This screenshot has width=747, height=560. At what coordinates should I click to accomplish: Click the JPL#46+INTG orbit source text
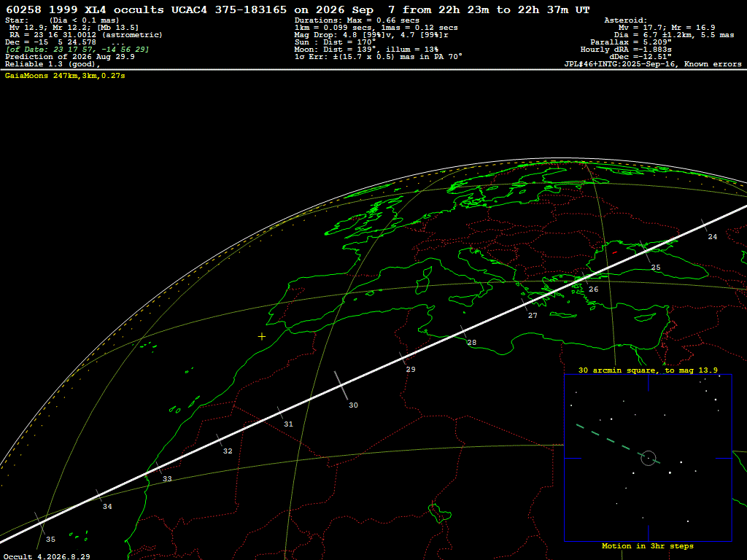[x=653, y=64]
